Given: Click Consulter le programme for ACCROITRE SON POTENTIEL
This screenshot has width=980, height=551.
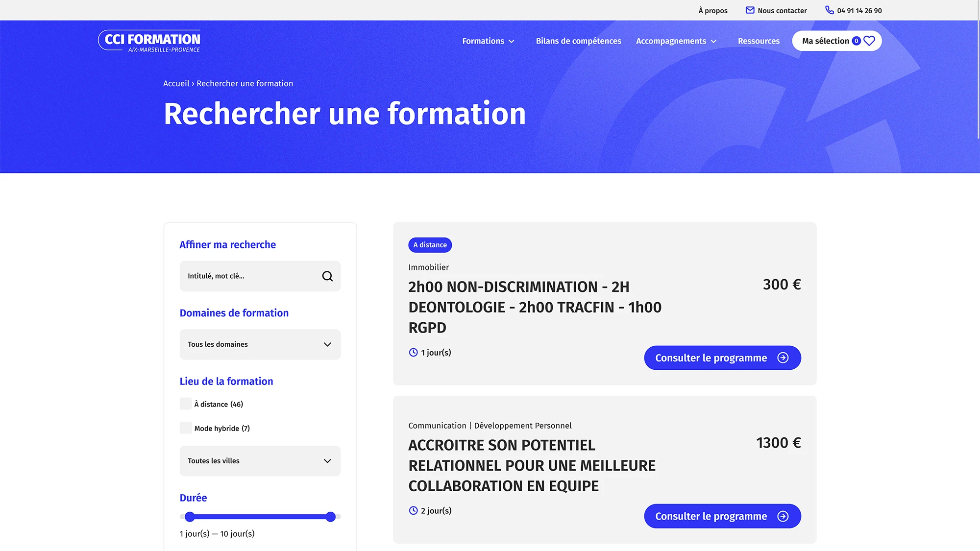Looking at the screenshot, I should pyautogui.click(x=722, y=516).
